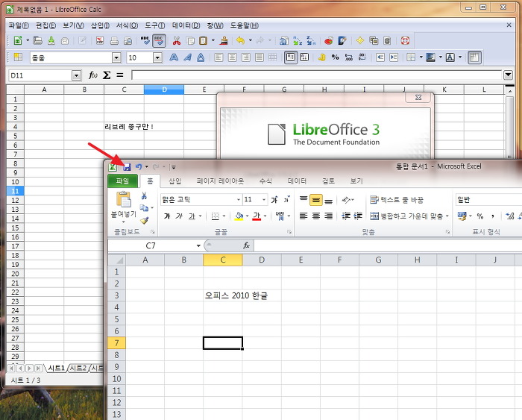Click the Excel red font color icon
Viewport: 522px width, 420px height.
(x=257, y=216)
